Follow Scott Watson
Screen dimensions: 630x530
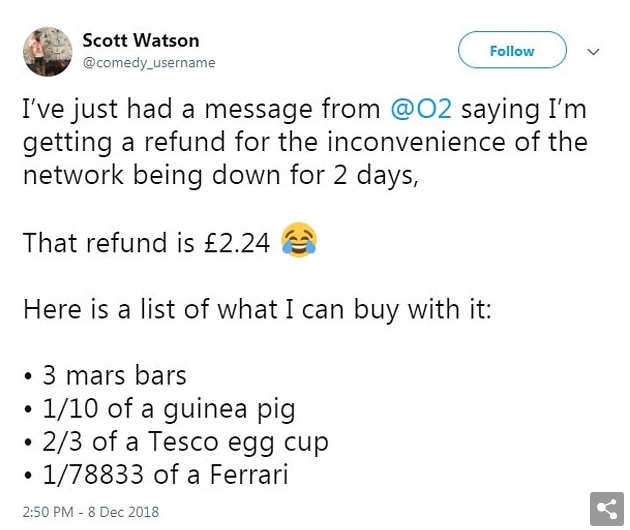click(x=512, y=50)
